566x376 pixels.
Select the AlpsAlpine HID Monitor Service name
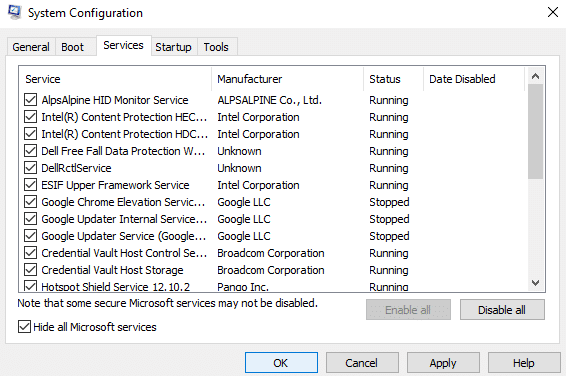(115, 100)
